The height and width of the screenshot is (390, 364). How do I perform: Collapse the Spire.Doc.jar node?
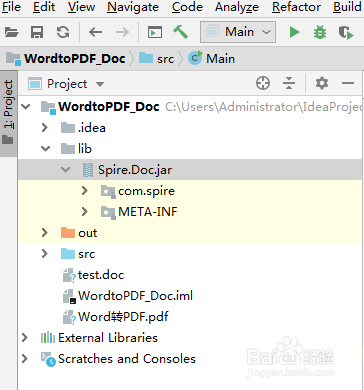[x=65, y=170]
